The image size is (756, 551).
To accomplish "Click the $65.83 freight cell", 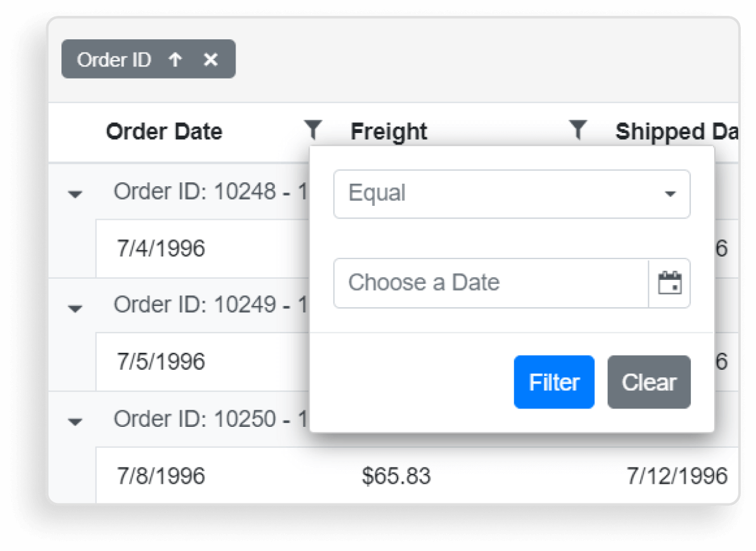I will coord(396,476).
